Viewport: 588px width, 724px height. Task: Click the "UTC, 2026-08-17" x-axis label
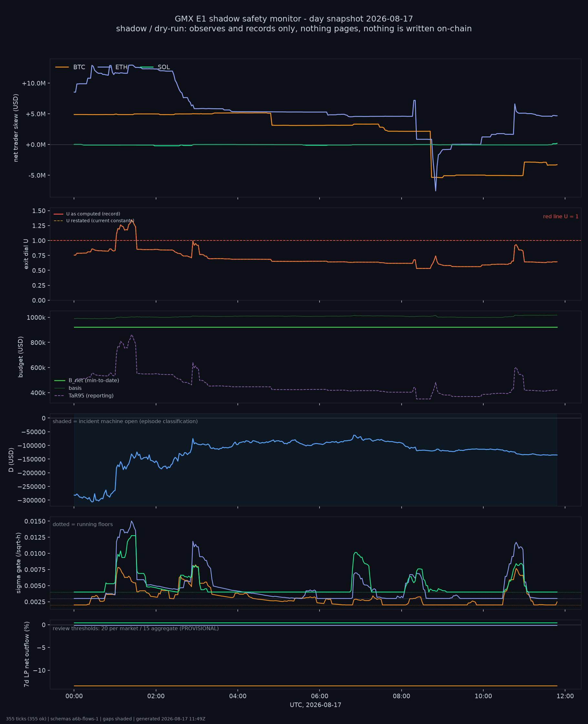pyautogui.click(x=316, y=705)
